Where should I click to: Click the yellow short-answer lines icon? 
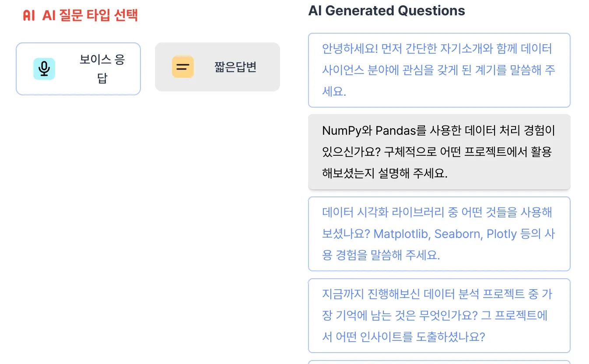click(182, 67)
